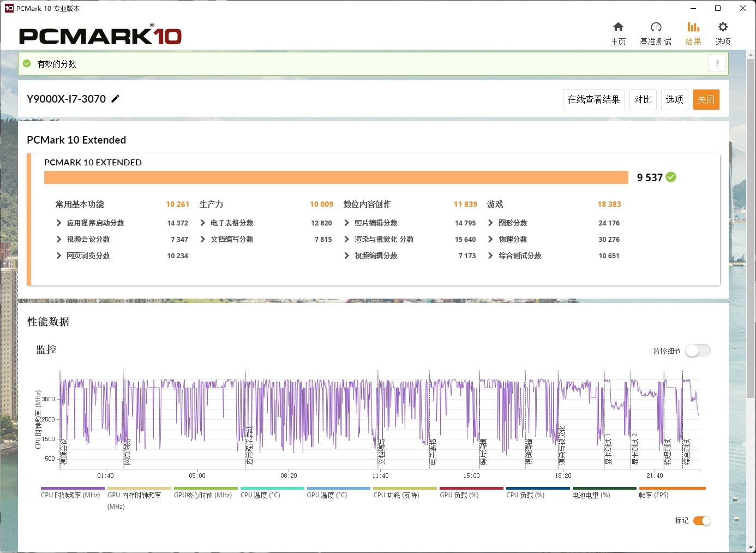Click 在线查看结果 button
Screen dimensions: 756x553
(593, 99)
